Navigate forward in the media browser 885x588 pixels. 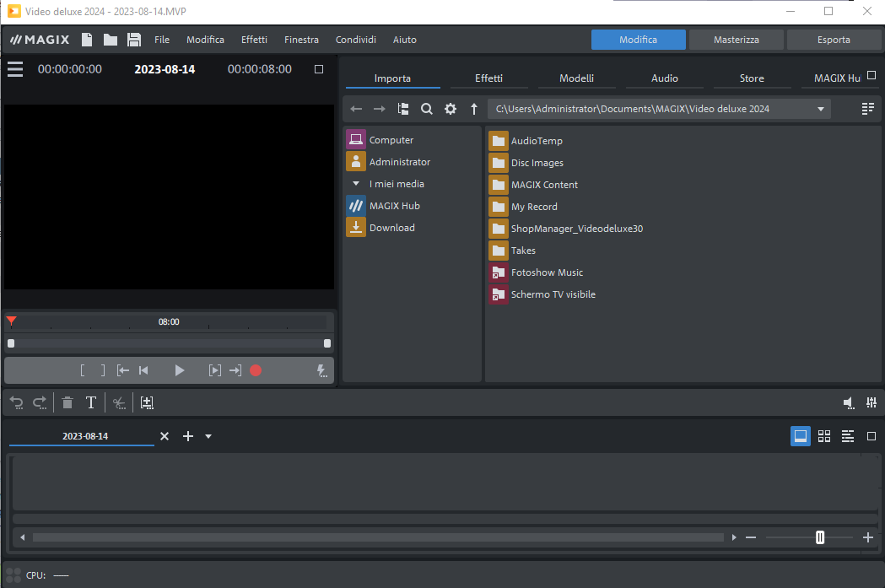pos(380,109)
